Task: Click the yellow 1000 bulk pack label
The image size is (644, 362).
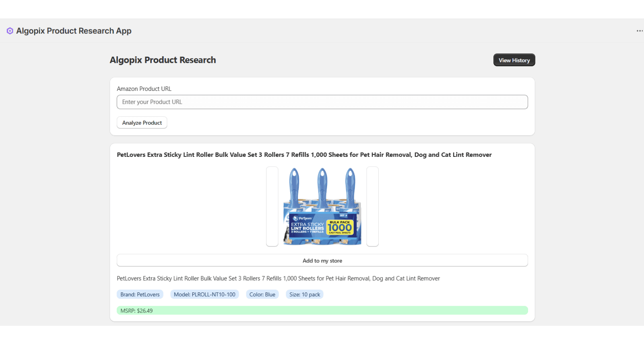Action: click(x=340, y=227)
